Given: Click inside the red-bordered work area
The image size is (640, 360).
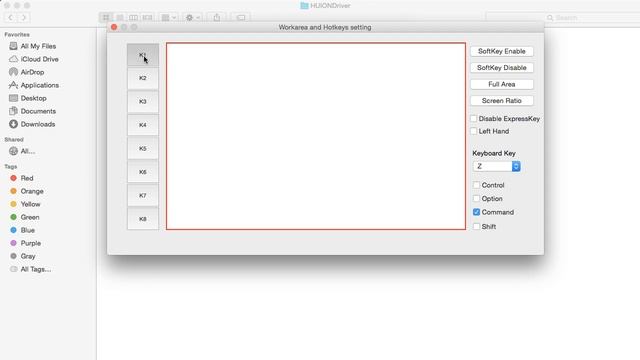Looking at the screenshot, I should [x=316, y=136].
